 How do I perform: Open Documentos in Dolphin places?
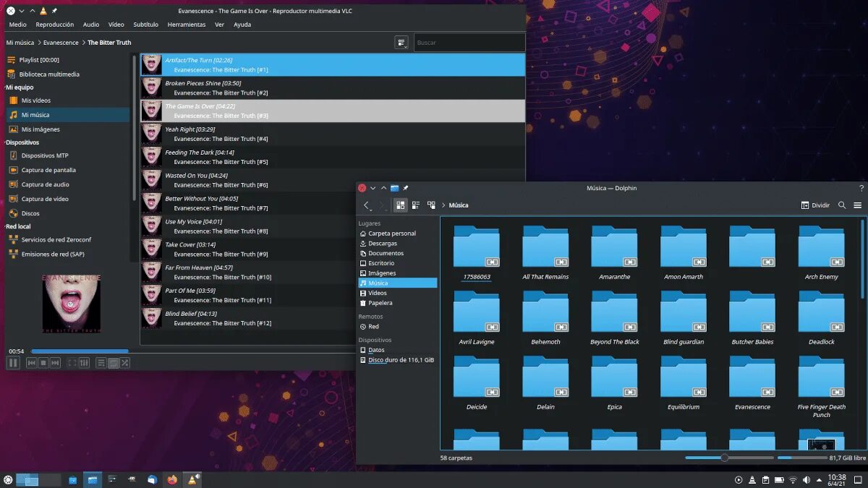click(397, 254)
